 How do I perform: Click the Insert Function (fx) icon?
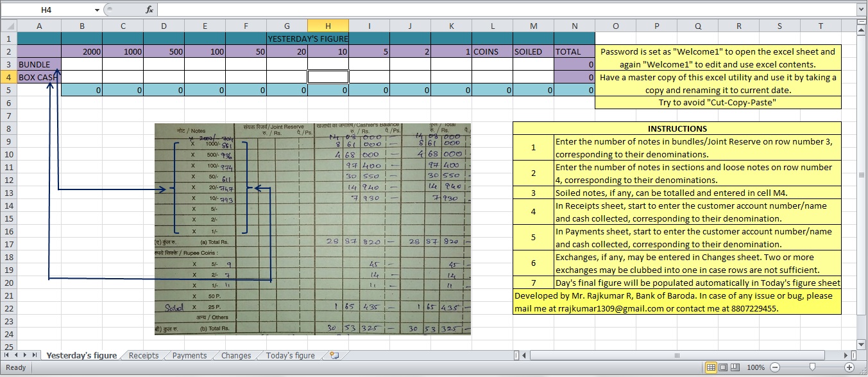pyautogui.click(x=149, y=10)
